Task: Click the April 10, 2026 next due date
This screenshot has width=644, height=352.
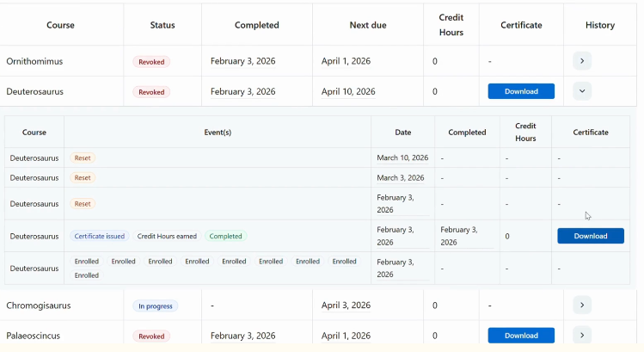Action: point(348,91)
